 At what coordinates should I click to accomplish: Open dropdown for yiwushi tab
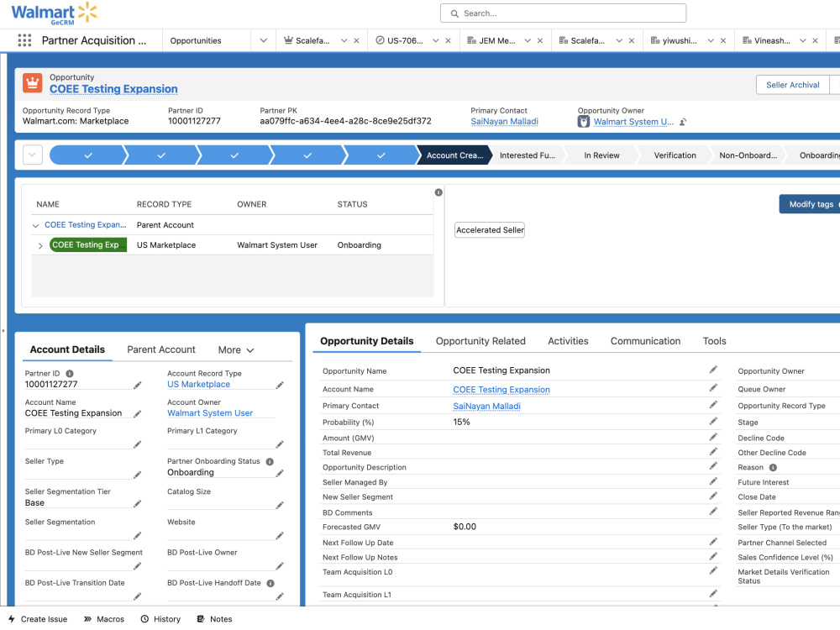[x=711, y=40]
